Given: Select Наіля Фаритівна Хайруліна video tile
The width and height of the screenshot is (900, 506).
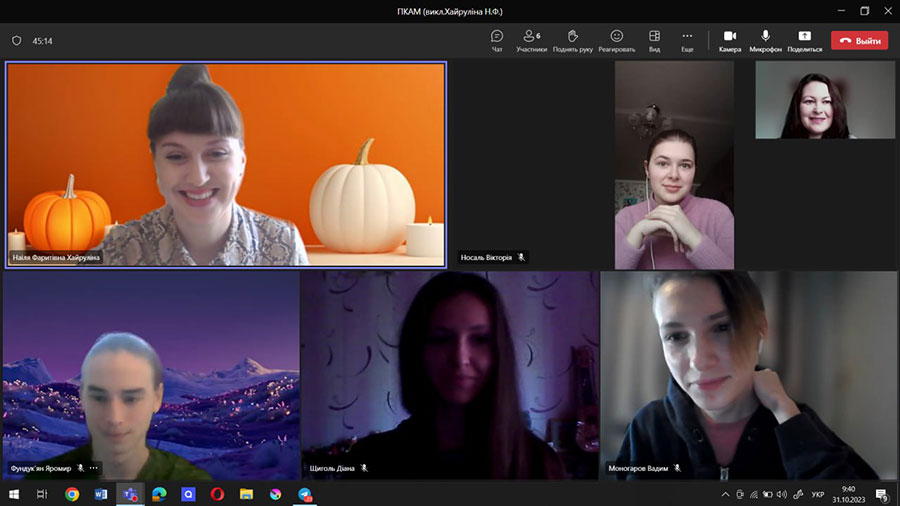Looking at the screenshot, I should pyautogui.click(x=226, y=165).
